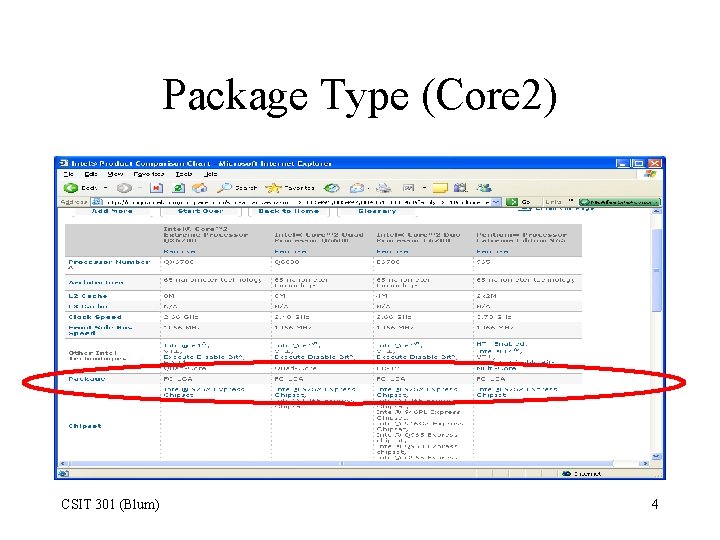Click the link under Core 2 Duo header

pyautogui.click(x=392, y=252)
